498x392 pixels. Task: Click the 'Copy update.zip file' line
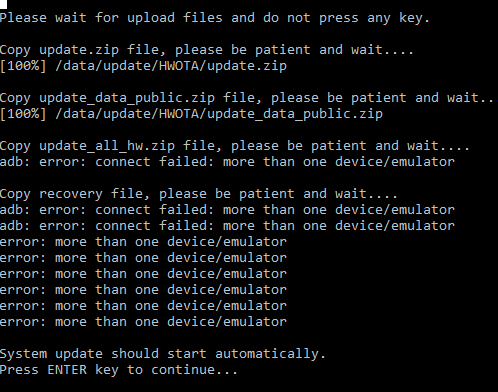coord(207,50)
